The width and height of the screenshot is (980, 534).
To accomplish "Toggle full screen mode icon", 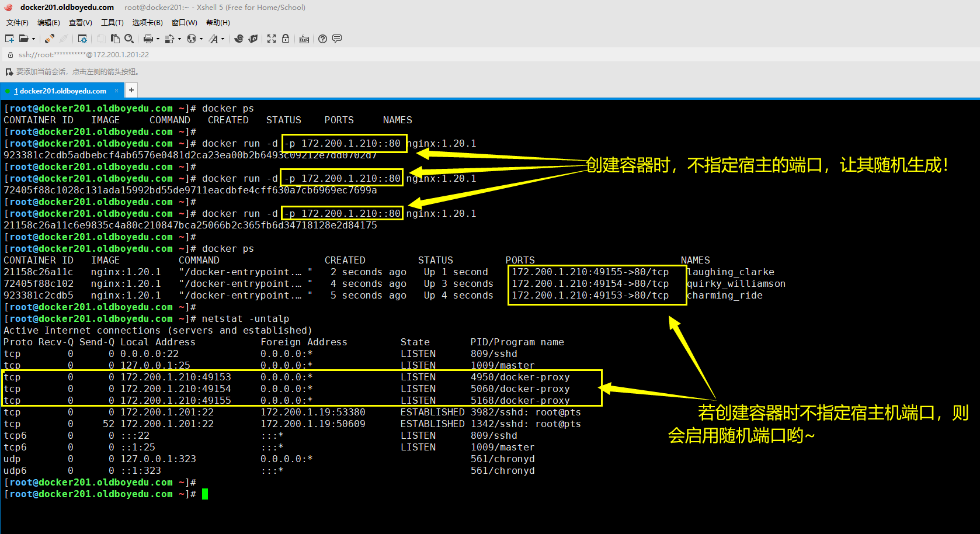I will tap(272, 39).
